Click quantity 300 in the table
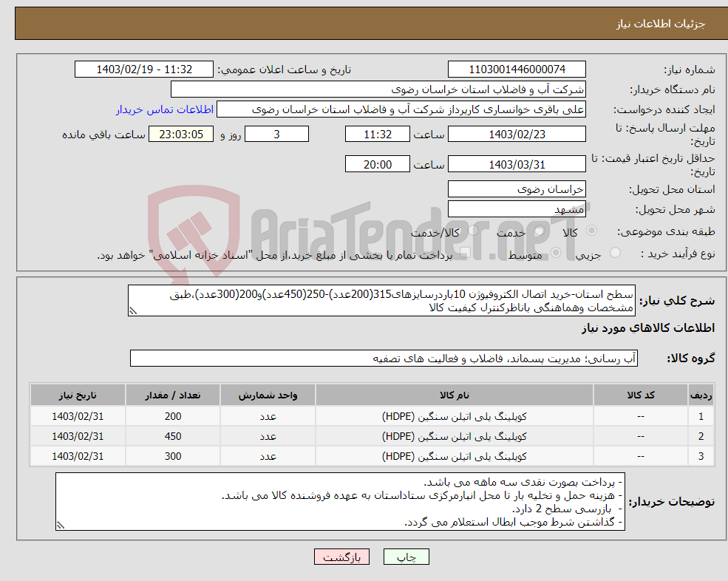The image size is (728, 581). (x=173, y=457)
